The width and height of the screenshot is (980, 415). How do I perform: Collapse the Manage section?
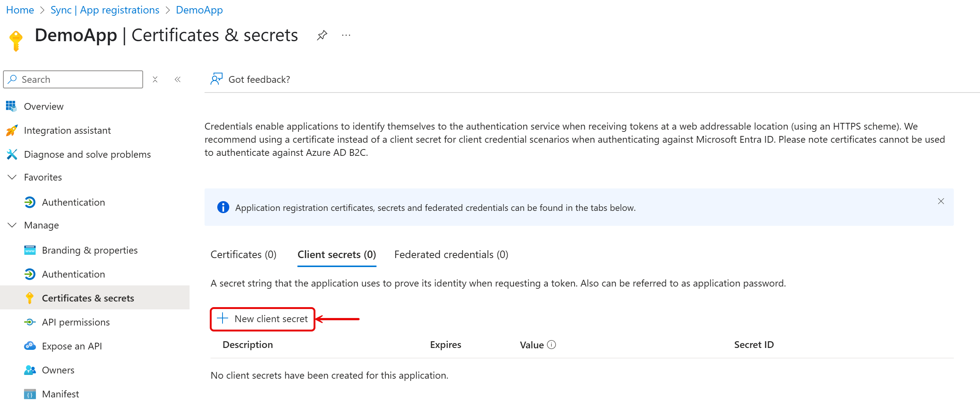pyautogui.click(x=11, y=225)
